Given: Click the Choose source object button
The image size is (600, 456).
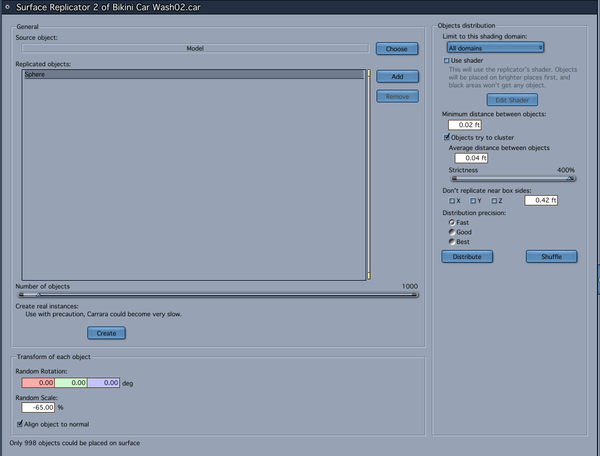Looking at the screenshot, I should pyautogui.click(x=397, y=49).
